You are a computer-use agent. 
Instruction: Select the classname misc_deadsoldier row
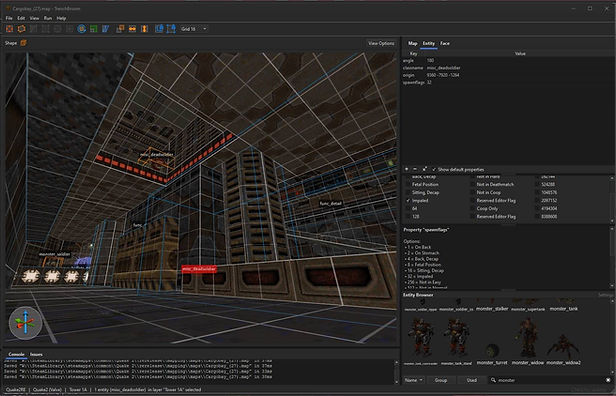point(507,68)
